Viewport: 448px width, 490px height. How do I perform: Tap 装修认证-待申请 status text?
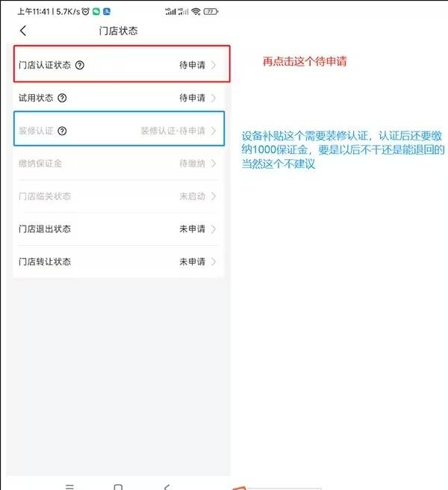tap(172, 131)
